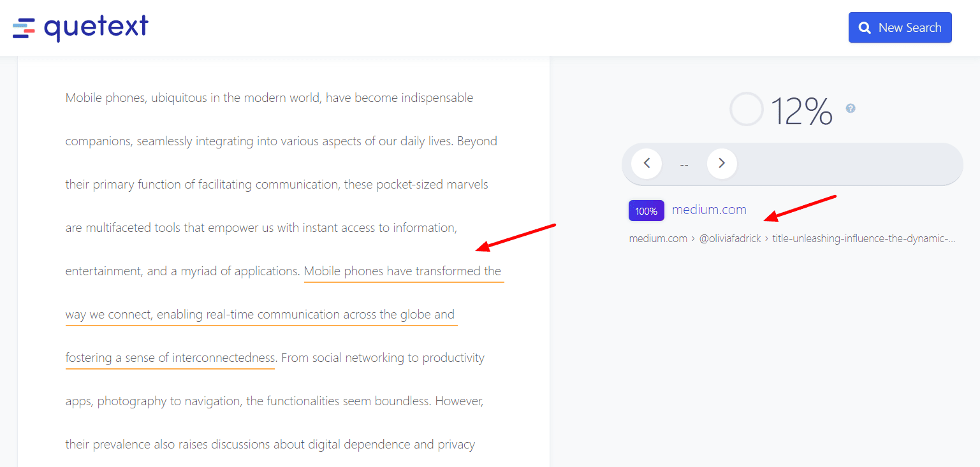Click the sentence "From social networking to productivity"
Screen dimensions: 980x467
383,358
